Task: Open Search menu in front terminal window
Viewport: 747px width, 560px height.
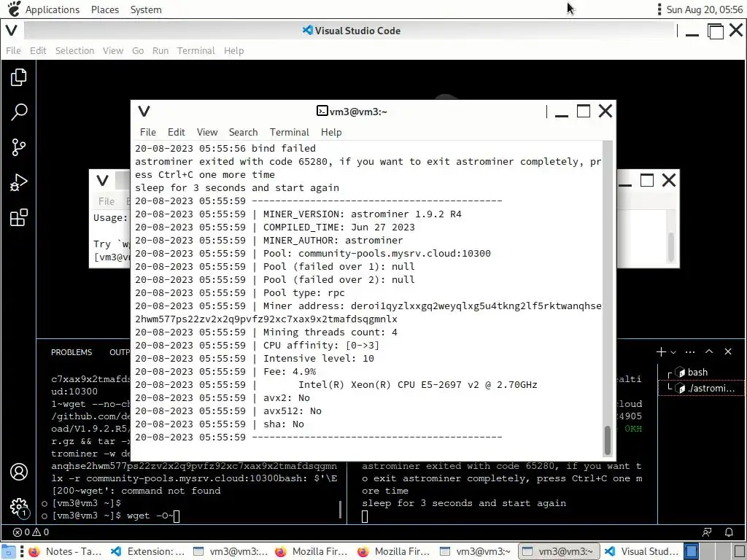Action: tap(243, 133)
